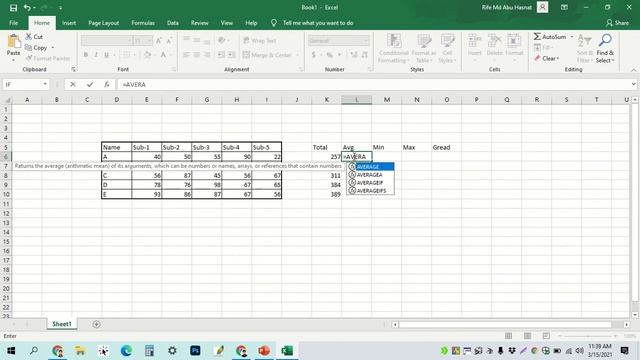Switch to Page Break Preview status icon
This screenshot has width=640, height=360.
(546, 336)
